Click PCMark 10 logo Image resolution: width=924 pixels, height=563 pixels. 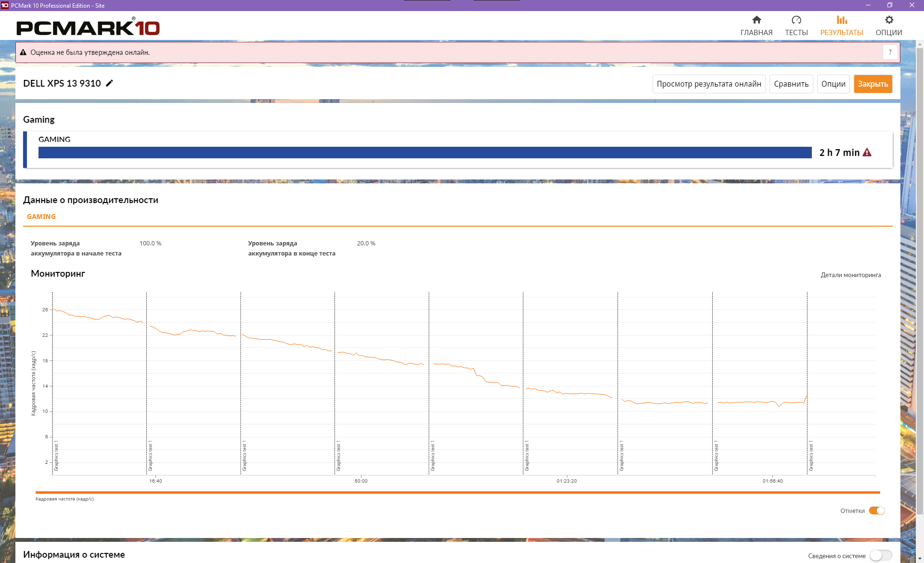coord(88,27)
